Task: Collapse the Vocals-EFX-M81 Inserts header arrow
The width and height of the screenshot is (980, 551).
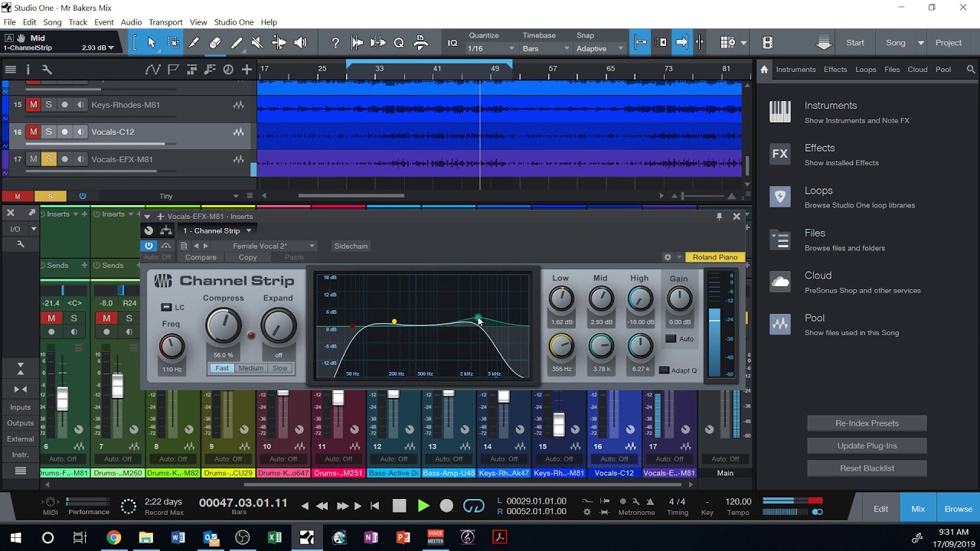Action: tap(147, 217)
